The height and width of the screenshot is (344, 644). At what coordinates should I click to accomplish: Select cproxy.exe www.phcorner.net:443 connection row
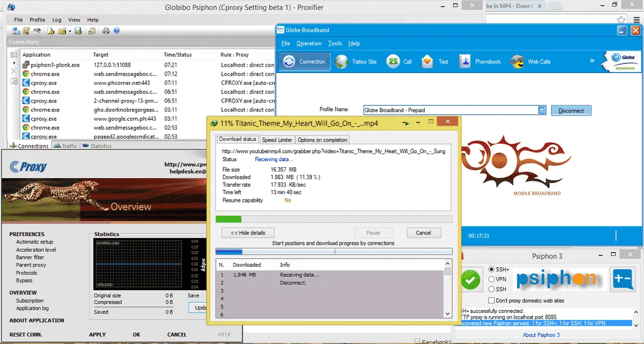point(148,83)
